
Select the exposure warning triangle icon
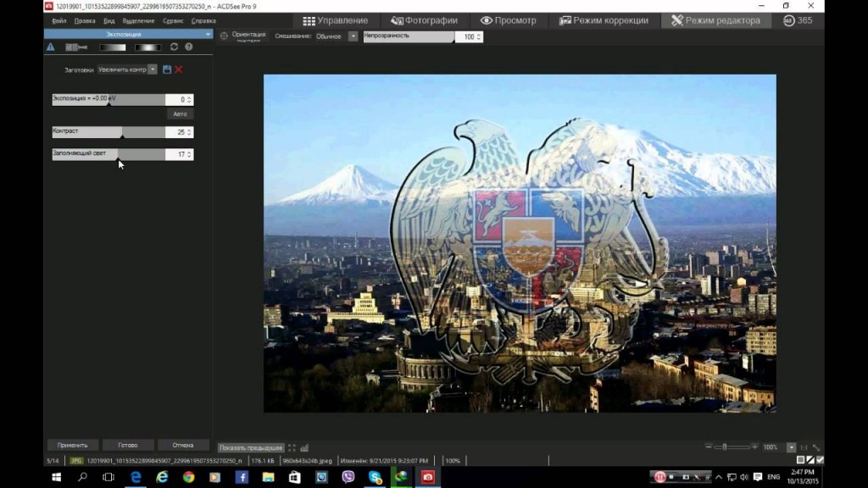(52, 47)
